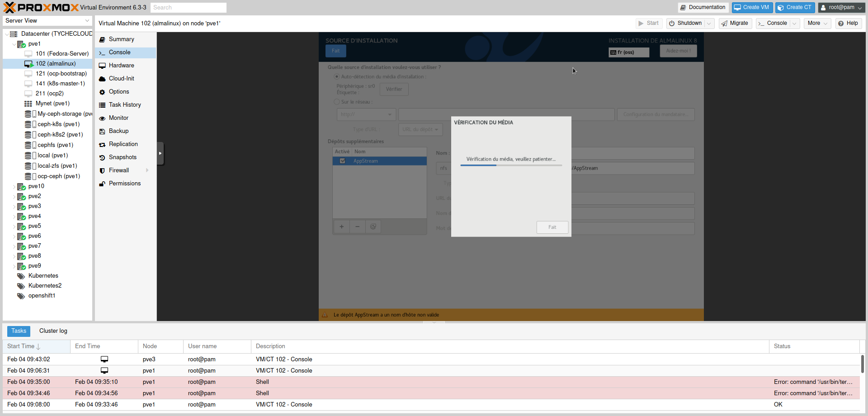Click the Kubernetes2 pool tag icon
This screenshot has width=868, height=416.
(21, 286)
